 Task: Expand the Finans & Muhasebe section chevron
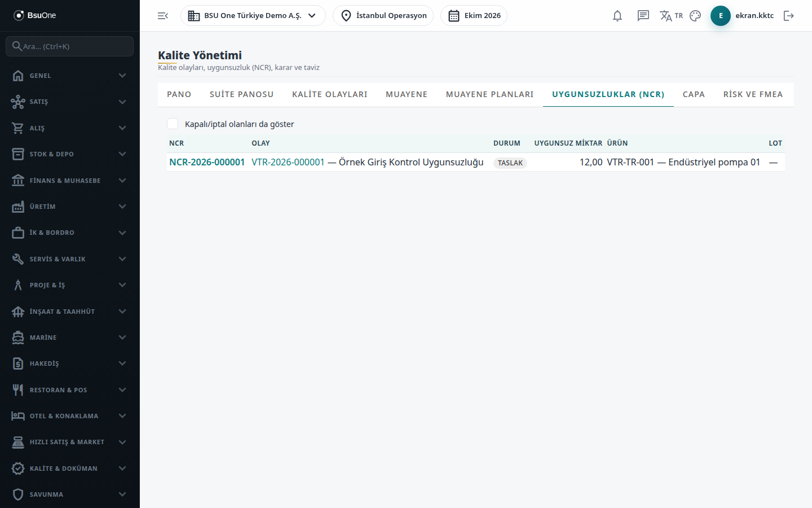click(122, 181)
